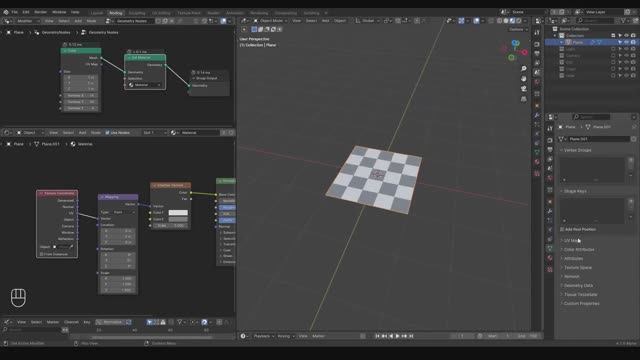Switch perspective/orthographic grid icon in viewport
Screen dimensions: 640x360
click(x=524, y=99)
